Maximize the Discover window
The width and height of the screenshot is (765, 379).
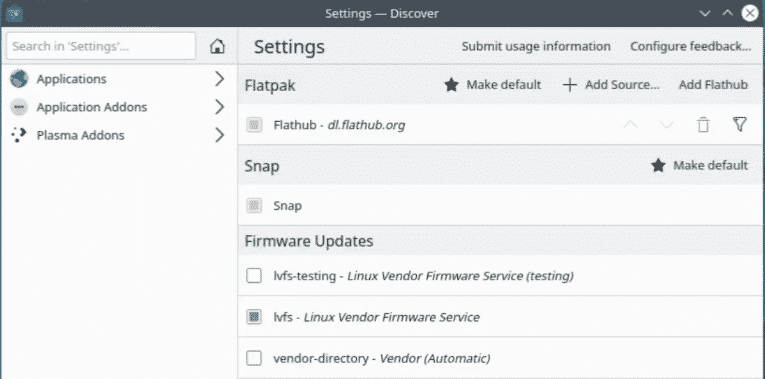click(727, 13)
